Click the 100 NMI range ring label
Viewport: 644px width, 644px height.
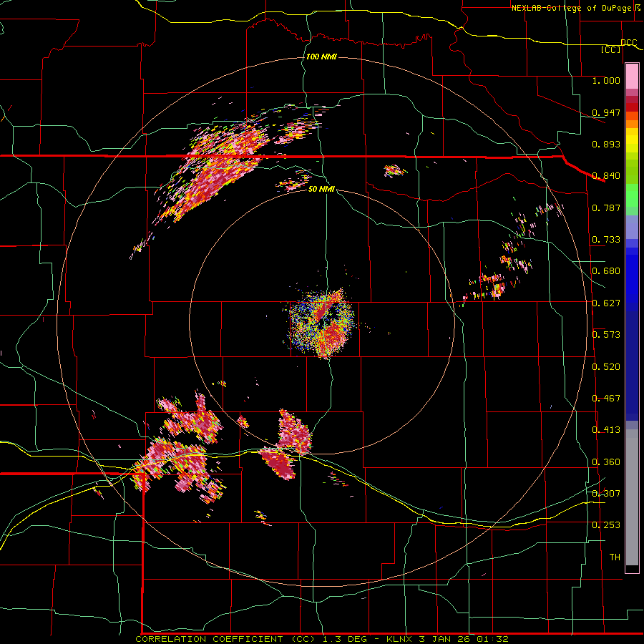point(321,57)
